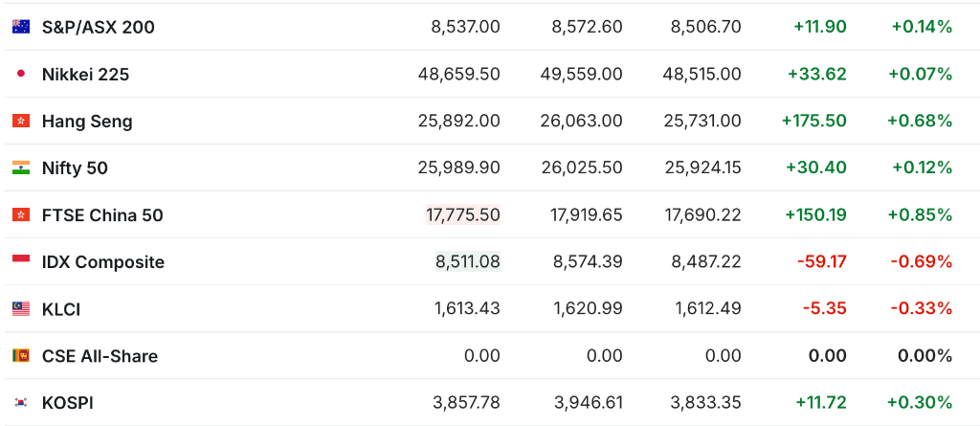View the IDX Composite index
Image resolution: width=980 pixels, height=426 pixels.
103,261
